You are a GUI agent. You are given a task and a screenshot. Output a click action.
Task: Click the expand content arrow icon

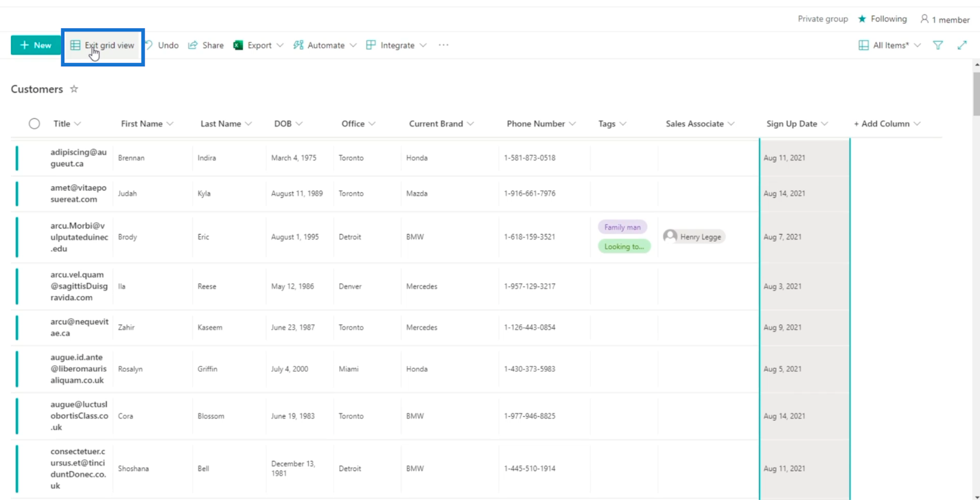click(x=962, y=45)
